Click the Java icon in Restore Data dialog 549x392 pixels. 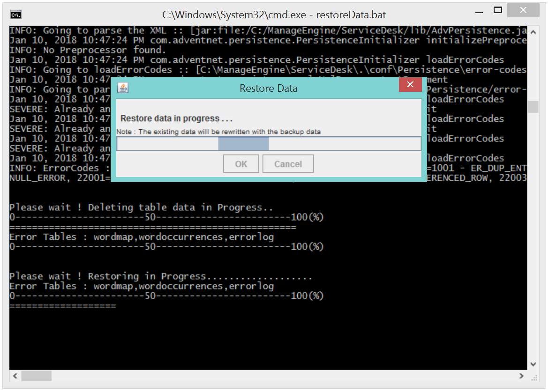tap(123, 88)
